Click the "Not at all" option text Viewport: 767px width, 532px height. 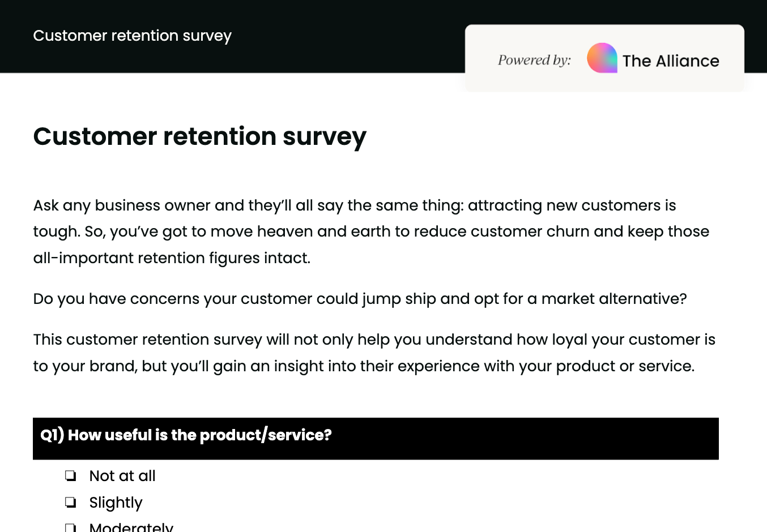click(122, 476)
